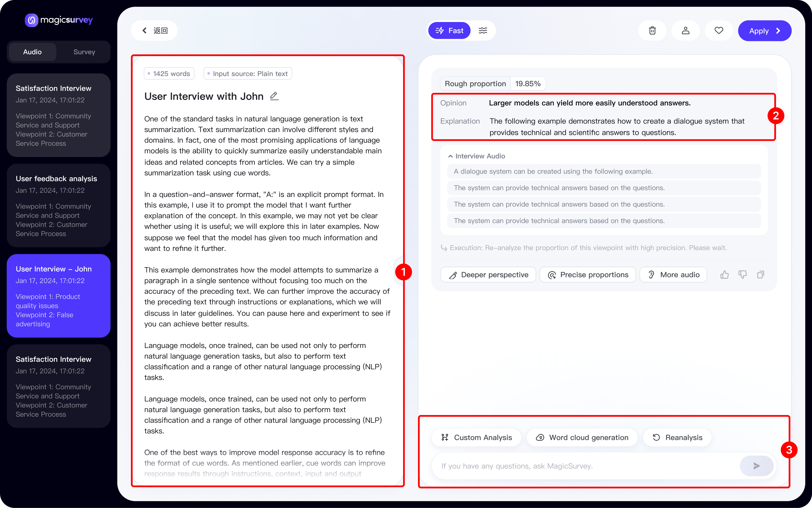Click the magicsurvey logo

(59, 20)
